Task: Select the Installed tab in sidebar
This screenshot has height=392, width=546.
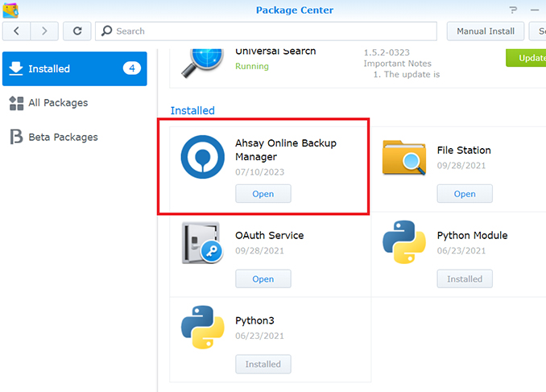Action: (x=74, y=68)
